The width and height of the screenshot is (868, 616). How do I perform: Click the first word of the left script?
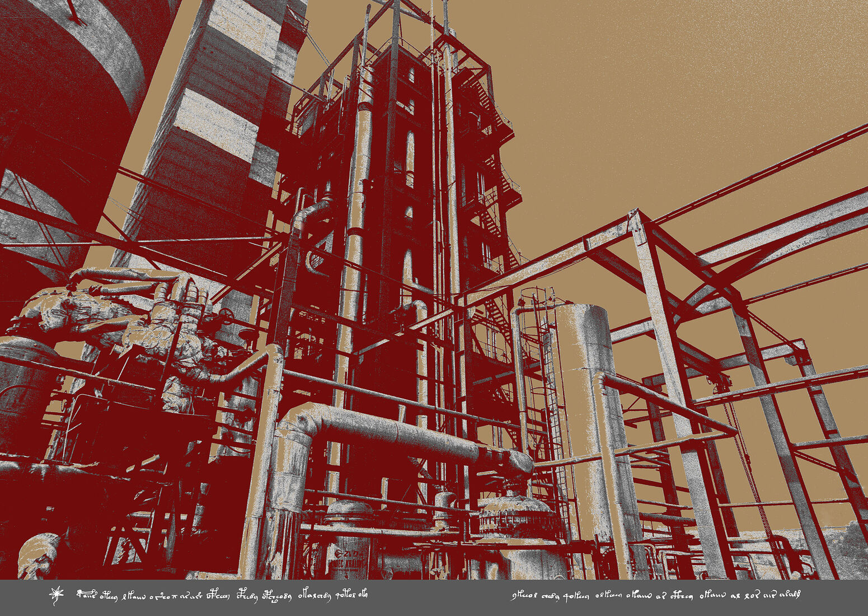pos(87,594)
